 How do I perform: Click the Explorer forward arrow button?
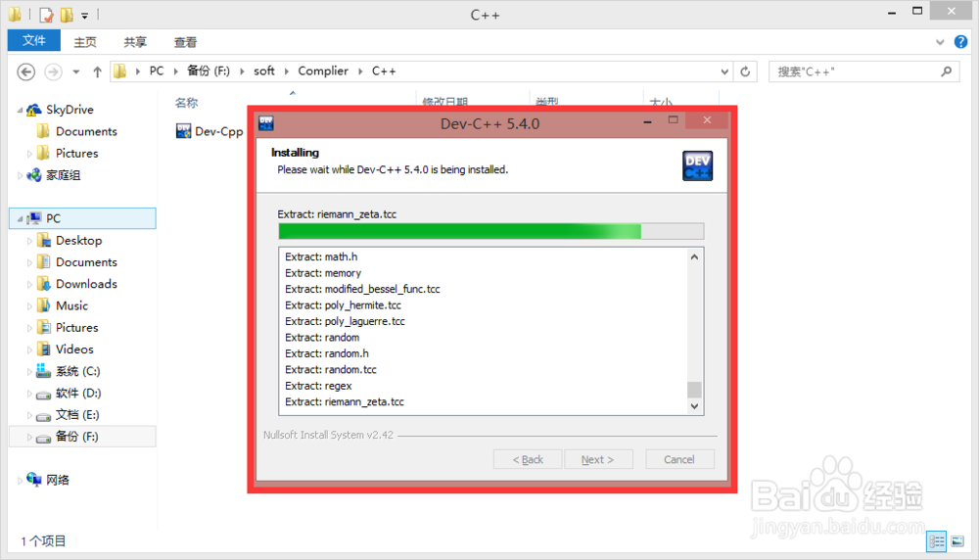[x=53, y=71]
